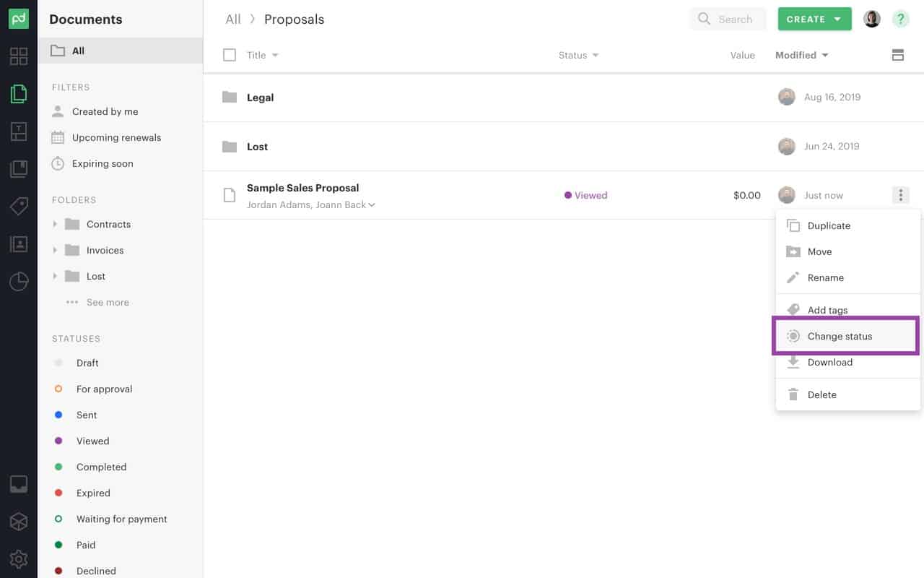Click the Viewed status of Sample Sales Proposal
The image size is (924, 578).
point(585,195)
